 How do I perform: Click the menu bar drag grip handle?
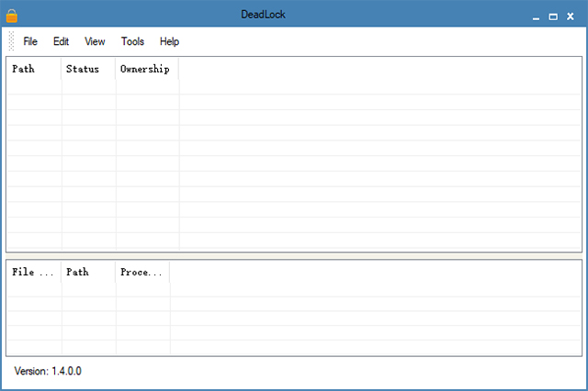click(x=11, y=41)
